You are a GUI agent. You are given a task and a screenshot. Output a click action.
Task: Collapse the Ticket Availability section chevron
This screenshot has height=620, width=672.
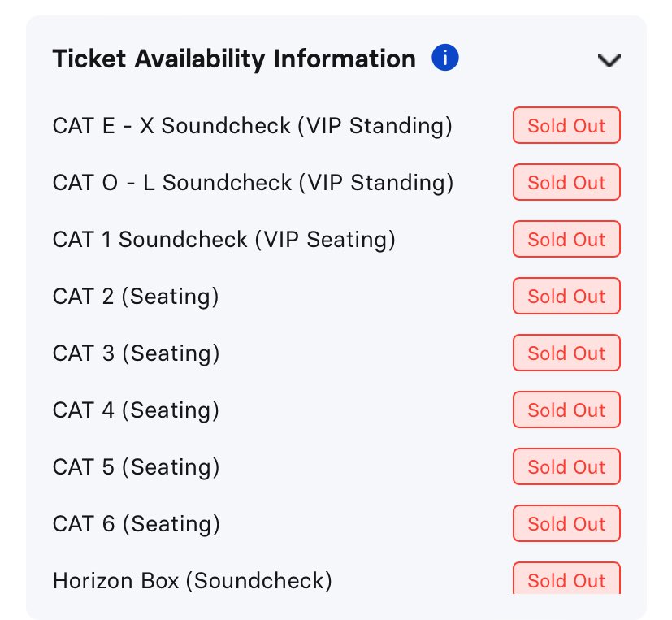[609, 61]
